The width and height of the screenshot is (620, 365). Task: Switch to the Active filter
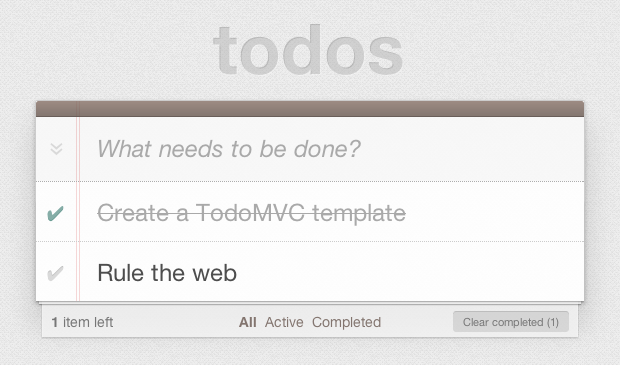tap(284, 322)
